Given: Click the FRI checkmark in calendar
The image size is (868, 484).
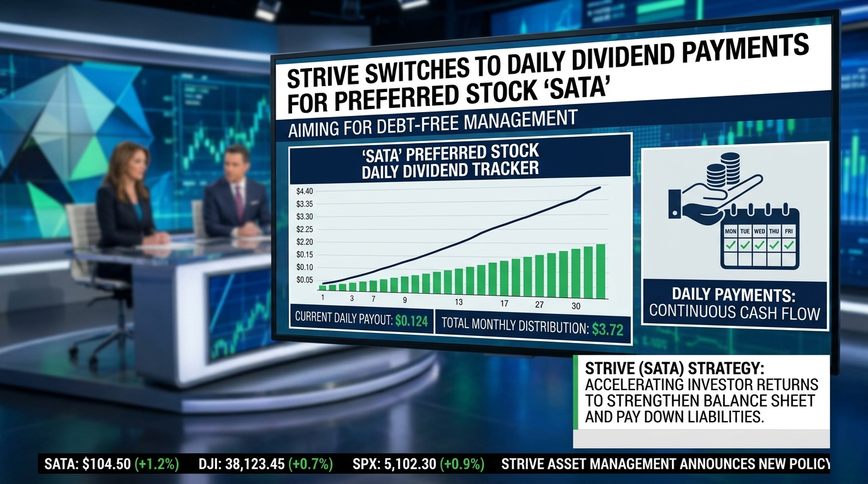Looking at the screenshot, I should click(788, 245).
